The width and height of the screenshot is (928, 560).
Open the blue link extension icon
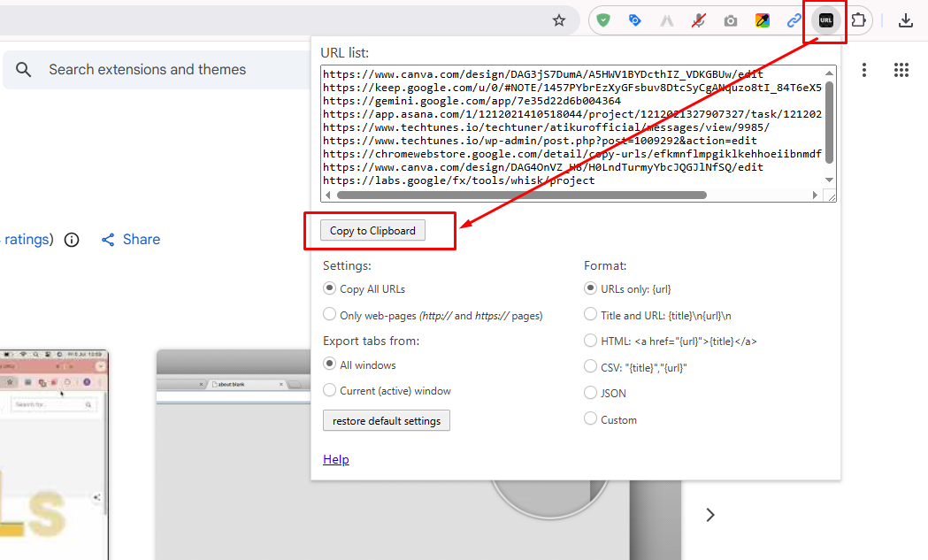point(794,20)
